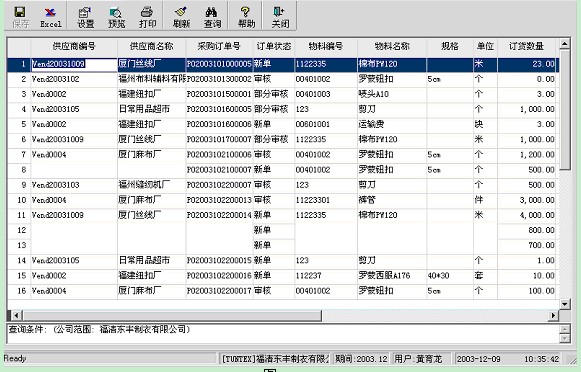Click the 打印 (Print) printer icon
The height and width of the screenshot is (372, 581).
click(x=147, y=17)
